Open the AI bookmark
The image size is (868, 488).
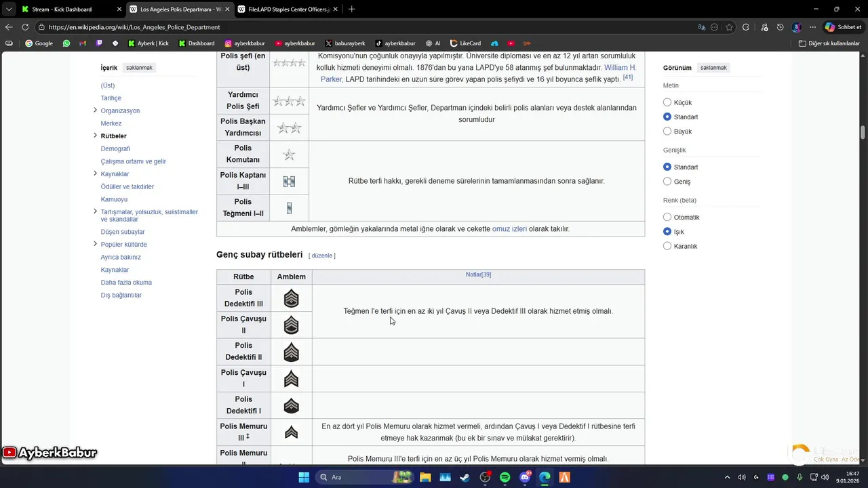pyautogui.click(x=433, y=43)
